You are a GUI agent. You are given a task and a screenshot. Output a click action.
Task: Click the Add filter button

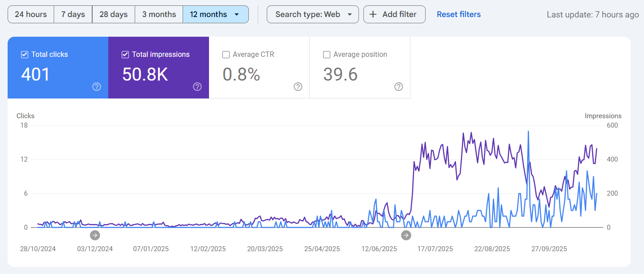click(x=394, y=14)
